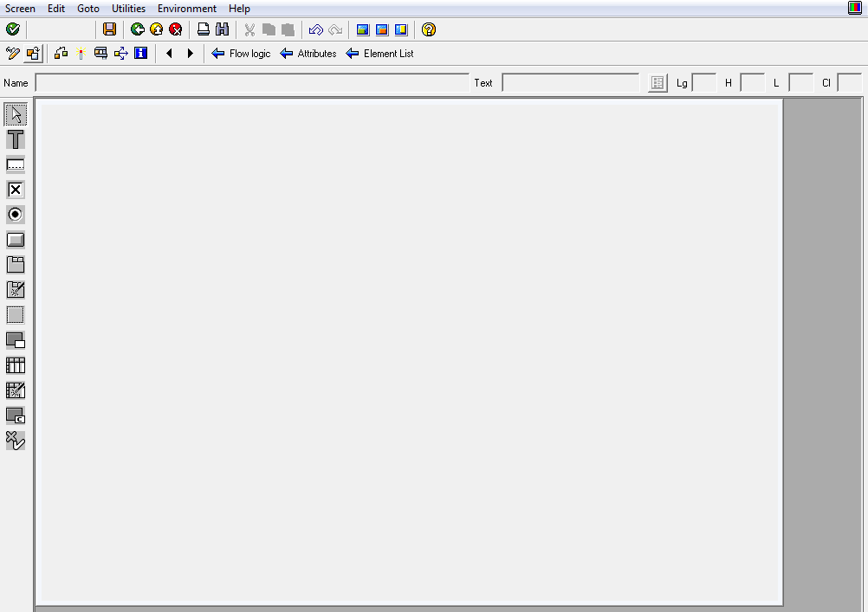The image size is (868, 612).
Task: Click the list icon button beside Text field
Action: 657,83
